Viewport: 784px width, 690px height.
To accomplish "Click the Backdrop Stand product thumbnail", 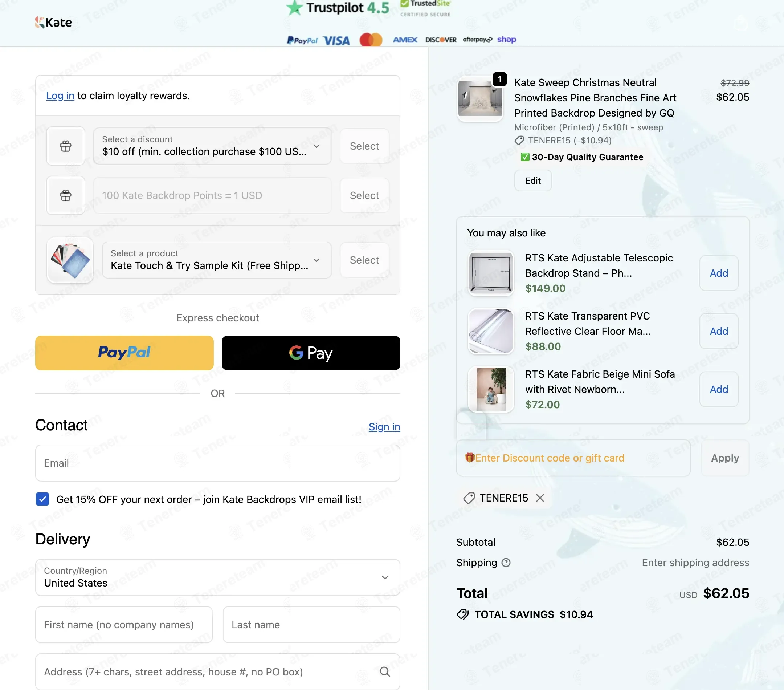I will coord(491,273).
